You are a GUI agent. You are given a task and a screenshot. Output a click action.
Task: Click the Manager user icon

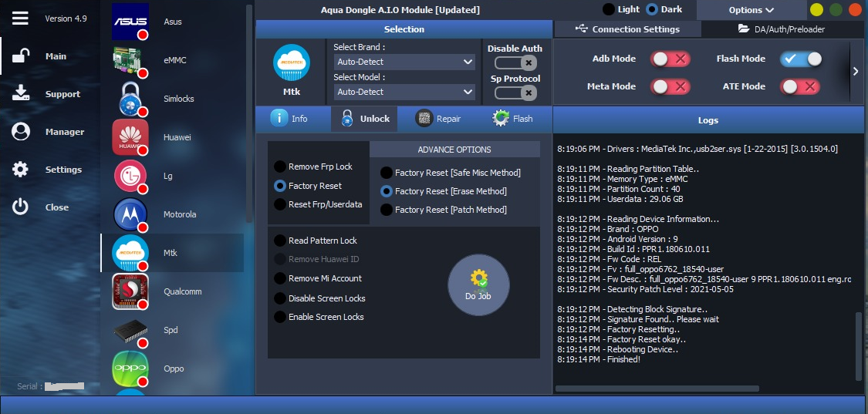(x=21, y=132)
